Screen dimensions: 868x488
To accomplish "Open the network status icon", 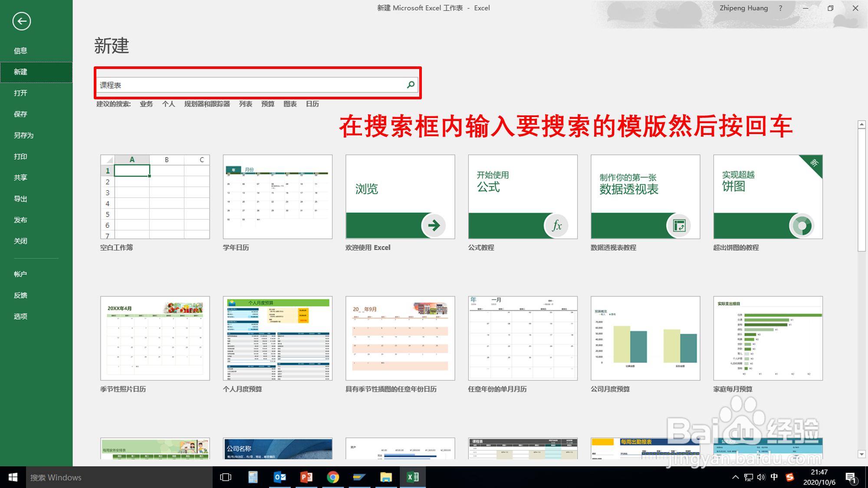I will point(748,477).
